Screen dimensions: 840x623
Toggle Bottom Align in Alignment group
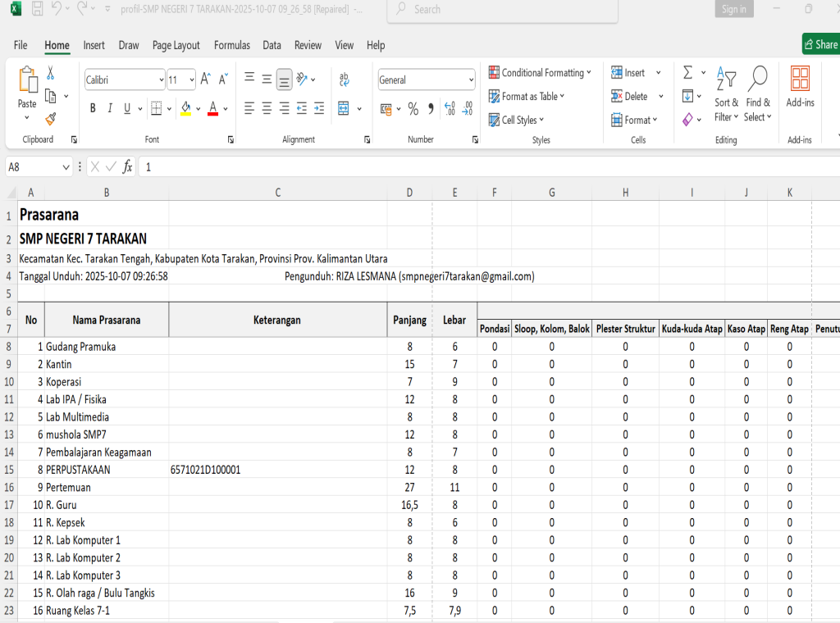pos(284,80)
